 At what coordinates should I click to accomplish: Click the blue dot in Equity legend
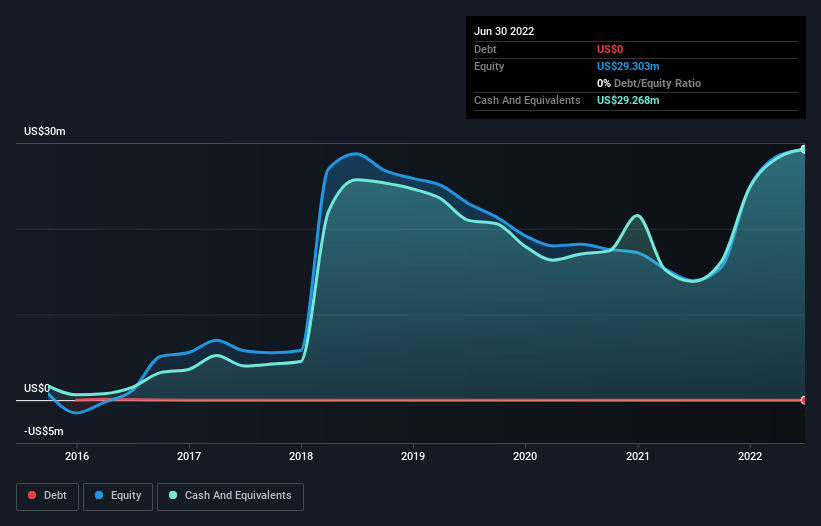click(x=99, y=495)
